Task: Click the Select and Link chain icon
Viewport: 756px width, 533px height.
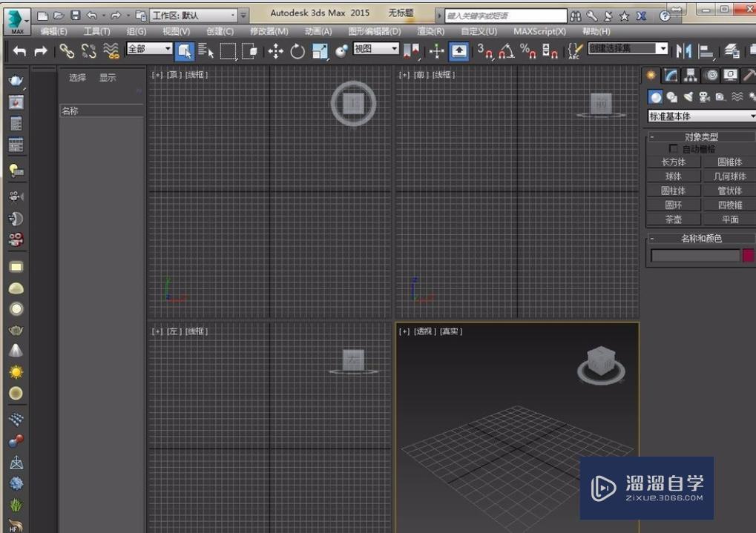Action: (67, 51)
